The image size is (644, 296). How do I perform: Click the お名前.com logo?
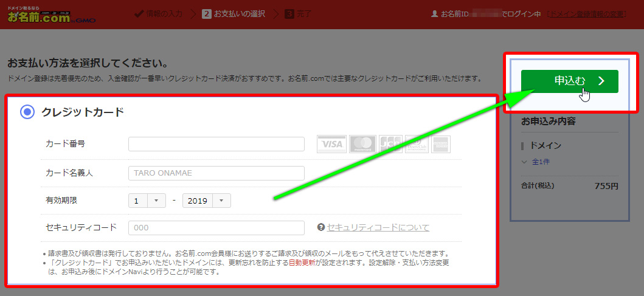[38, 16]
